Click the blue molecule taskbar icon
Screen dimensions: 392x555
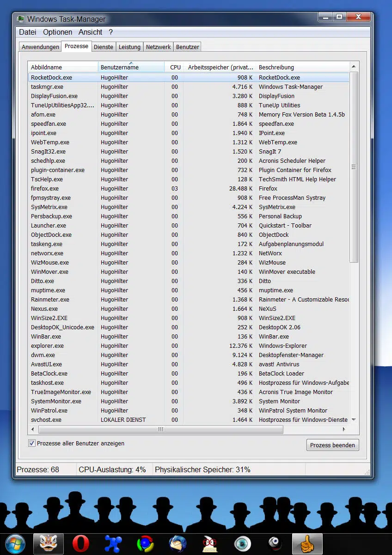(x=113, y=543)
